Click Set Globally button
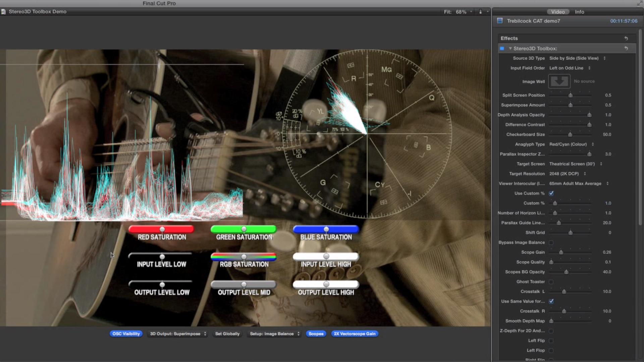 tap(227, 334)
